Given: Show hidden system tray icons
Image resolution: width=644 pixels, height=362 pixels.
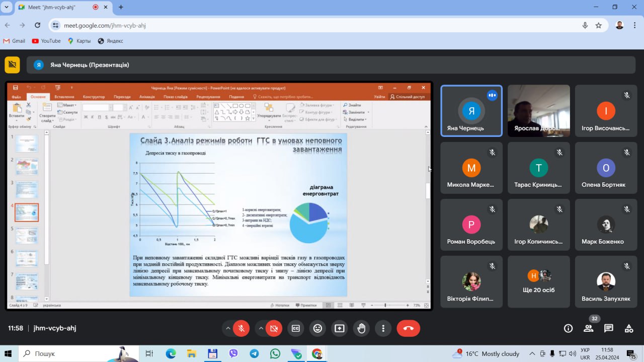Looking at the screenshot, I should 532,353.
